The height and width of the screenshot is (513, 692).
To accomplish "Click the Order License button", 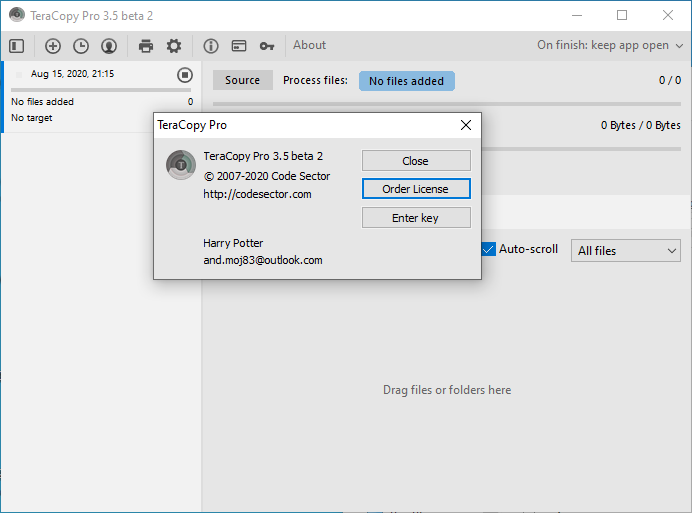I will 416,189.
